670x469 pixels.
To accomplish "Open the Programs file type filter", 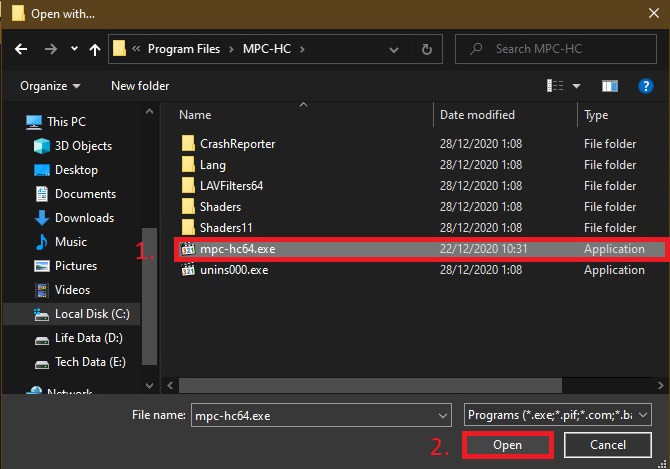I will tap(558, 415).
